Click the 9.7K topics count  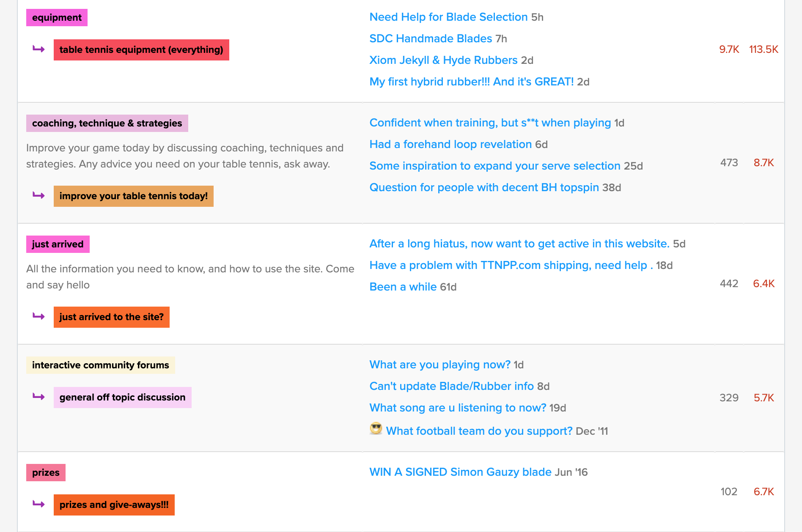coord(729,49)
